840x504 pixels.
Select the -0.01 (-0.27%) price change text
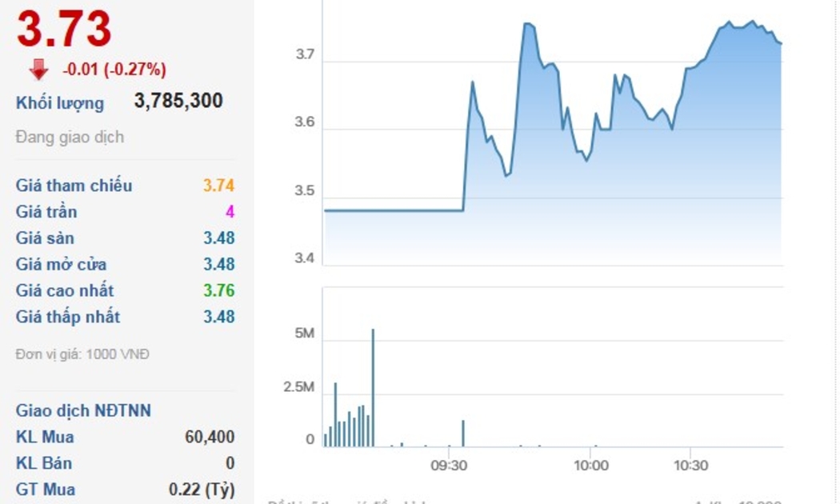click(114, 70)
